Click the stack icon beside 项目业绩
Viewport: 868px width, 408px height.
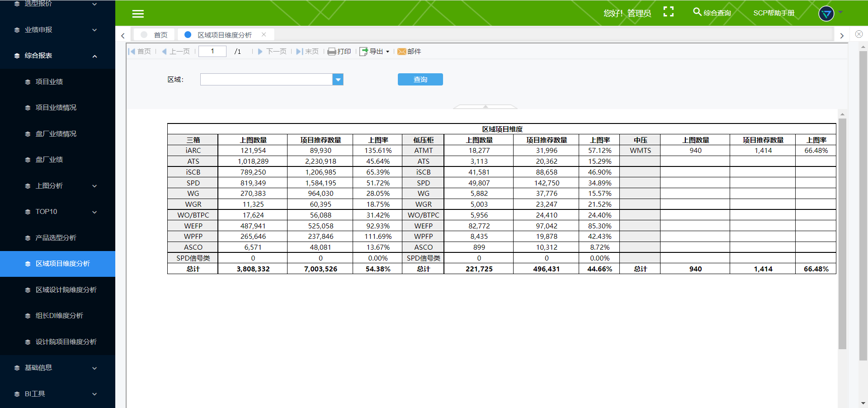[28, 82]
